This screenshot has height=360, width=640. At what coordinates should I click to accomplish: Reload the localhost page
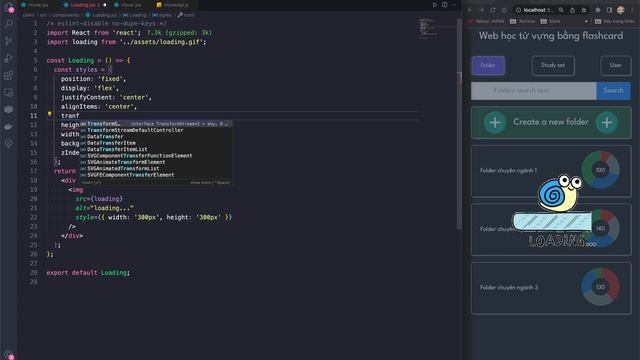(493, 10)
